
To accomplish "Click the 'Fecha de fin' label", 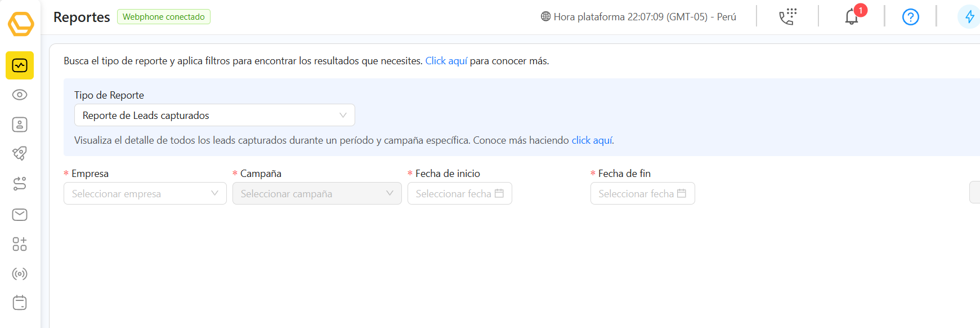I will [x=624, y=174].
